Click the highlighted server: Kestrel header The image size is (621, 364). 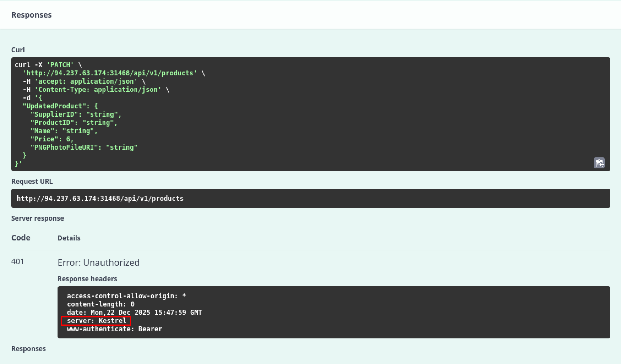pyautogui.click(x=96, y=321)
